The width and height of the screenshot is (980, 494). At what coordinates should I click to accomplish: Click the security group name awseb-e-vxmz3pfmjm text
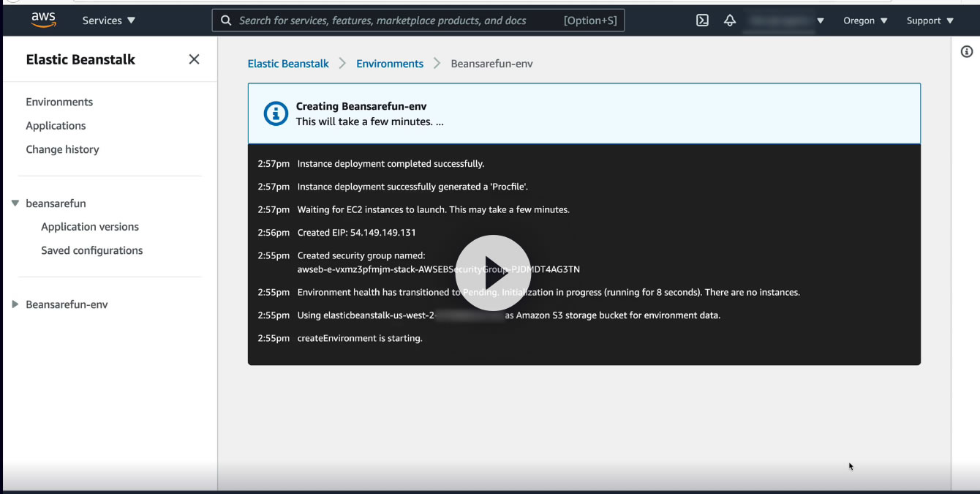pyautogui.click(x=438, y=269)
